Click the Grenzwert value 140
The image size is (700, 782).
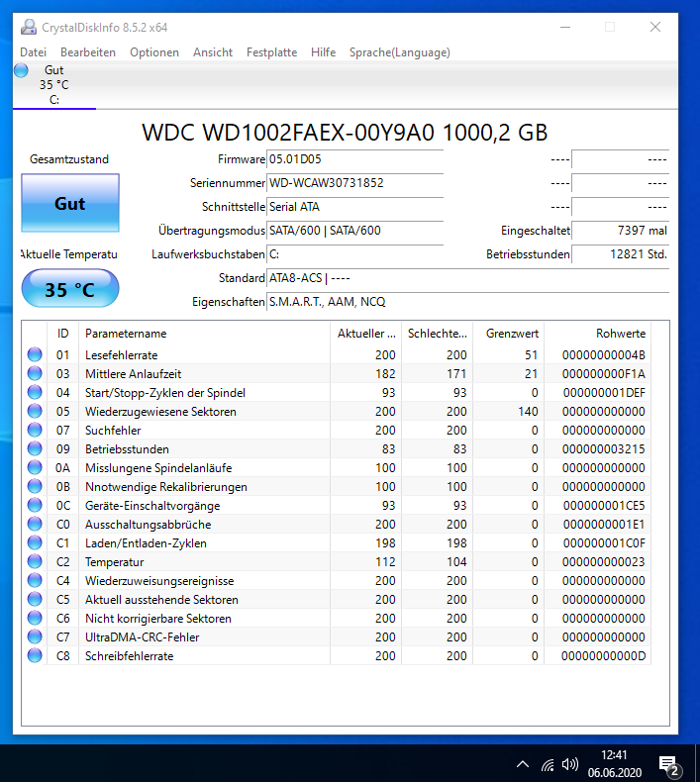point(528,412)
